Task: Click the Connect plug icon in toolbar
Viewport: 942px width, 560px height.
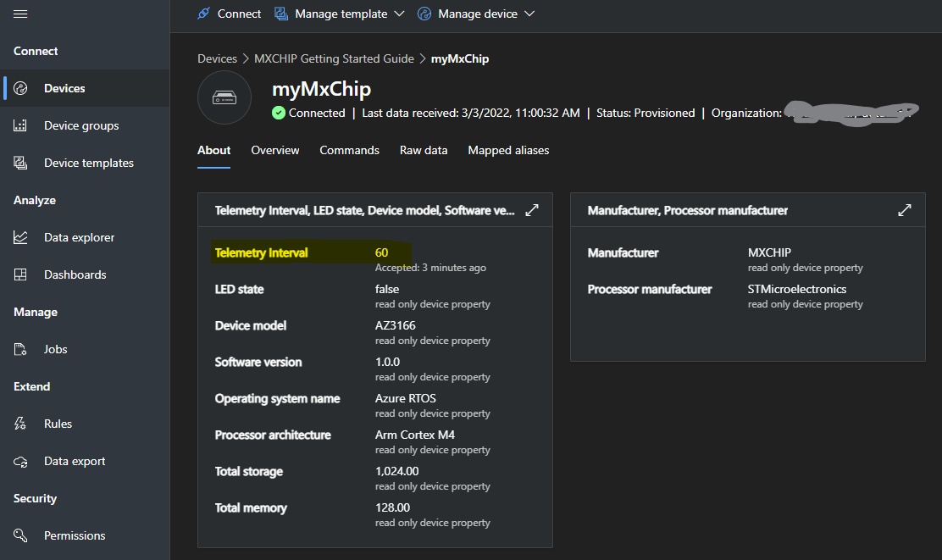Action: [203, 14]
